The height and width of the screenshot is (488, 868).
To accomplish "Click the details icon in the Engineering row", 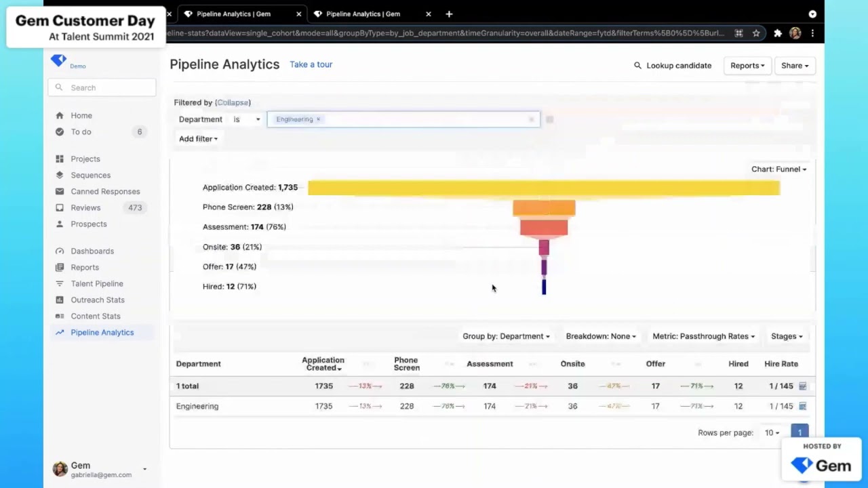I will [802, 406].
